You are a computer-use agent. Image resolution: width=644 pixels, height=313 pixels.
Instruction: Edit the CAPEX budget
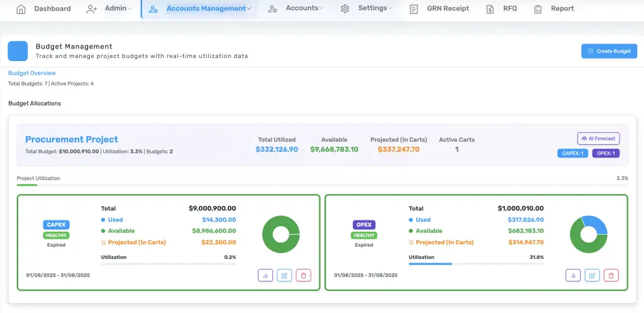[284, 275]
